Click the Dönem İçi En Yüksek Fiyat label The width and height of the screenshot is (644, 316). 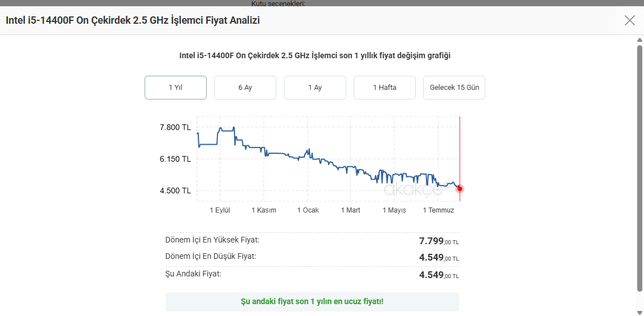[212, 240]
